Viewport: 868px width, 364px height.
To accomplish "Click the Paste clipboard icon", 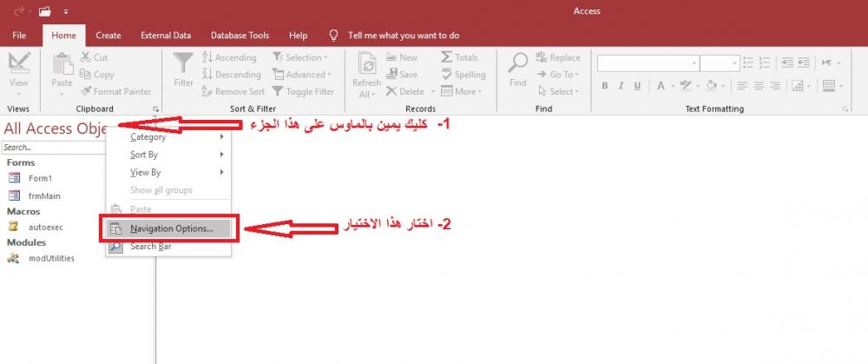I will click(62, 63).
